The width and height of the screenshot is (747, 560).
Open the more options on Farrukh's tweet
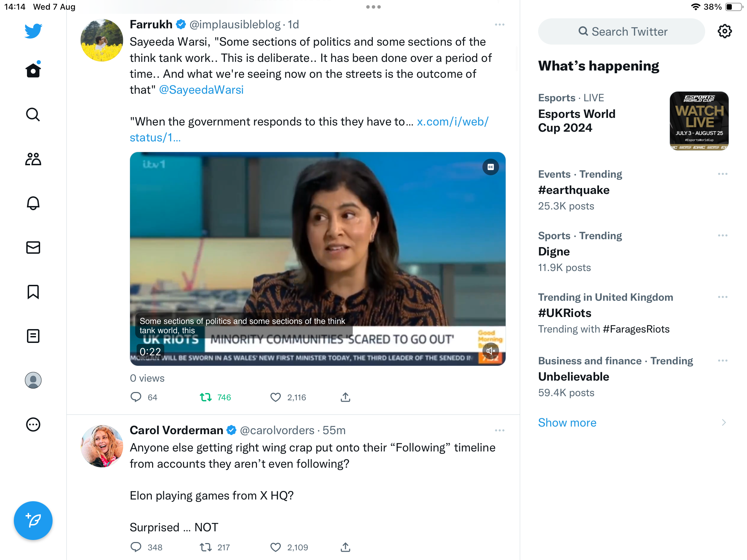click(500, 25)
